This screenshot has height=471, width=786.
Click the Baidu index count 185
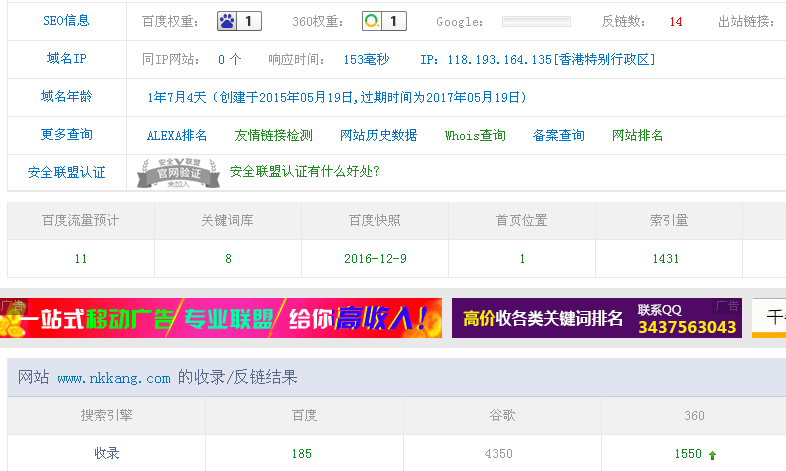pyautogui.click(x=302, y=454)
